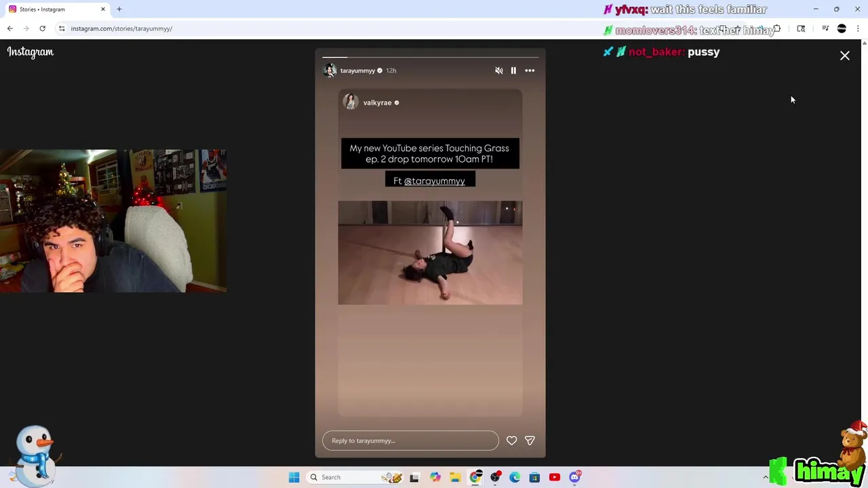Image resolution: width=868 pixels, height=488 pixels.
Task: Click the 12h story timestamp
Action: 391,70
